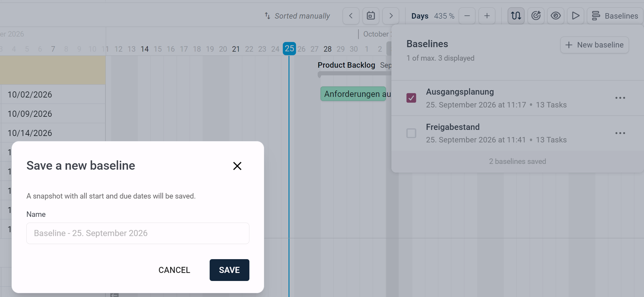Click the Freigabestand baseline name

(453, 127)
